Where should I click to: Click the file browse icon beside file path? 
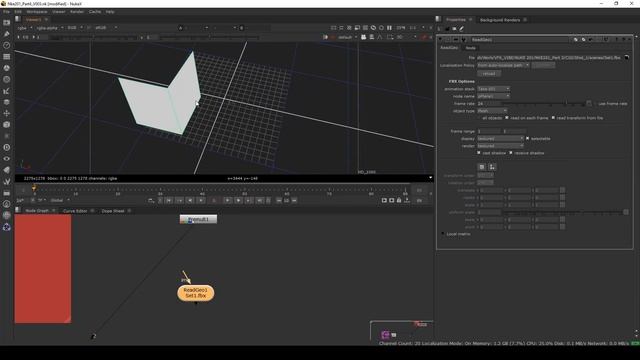tap(627, 58)
